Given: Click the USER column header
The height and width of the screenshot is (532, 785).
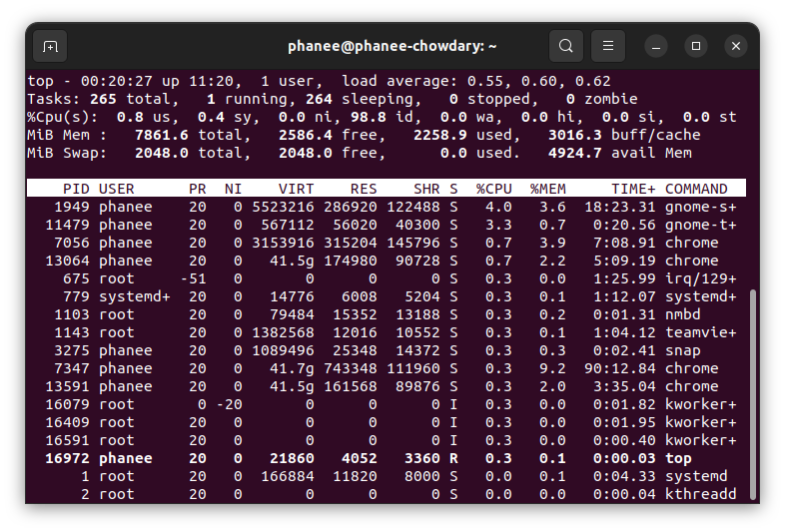Looking at the screenshot, I should [x=116, y=189].
